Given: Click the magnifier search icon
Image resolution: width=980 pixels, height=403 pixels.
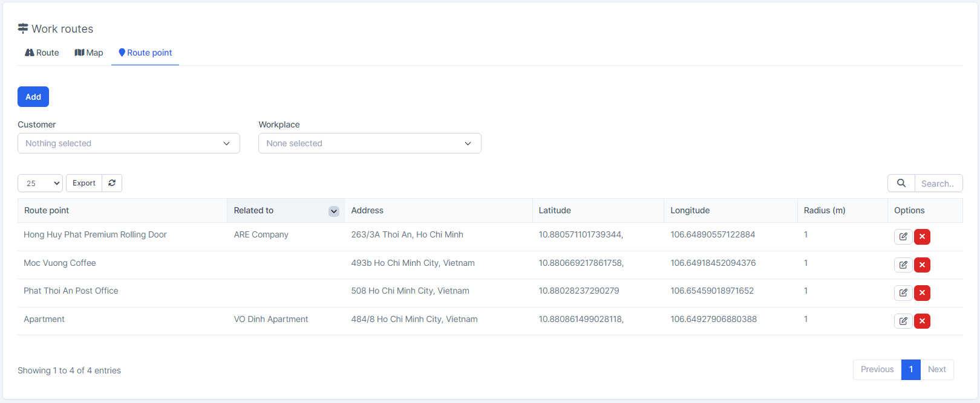Looking at the screenshot, I should coord(901,183).
